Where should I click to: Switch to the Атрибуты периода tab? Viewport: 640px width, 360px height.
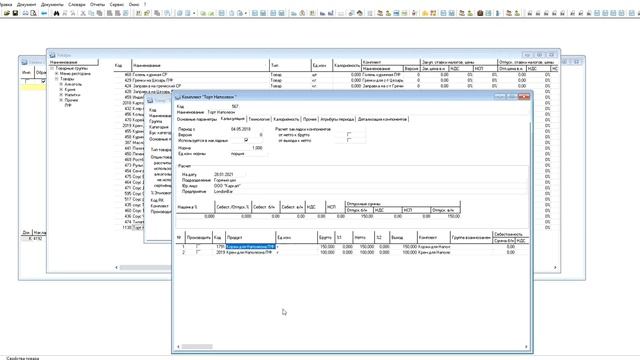[x=337, y=119]
